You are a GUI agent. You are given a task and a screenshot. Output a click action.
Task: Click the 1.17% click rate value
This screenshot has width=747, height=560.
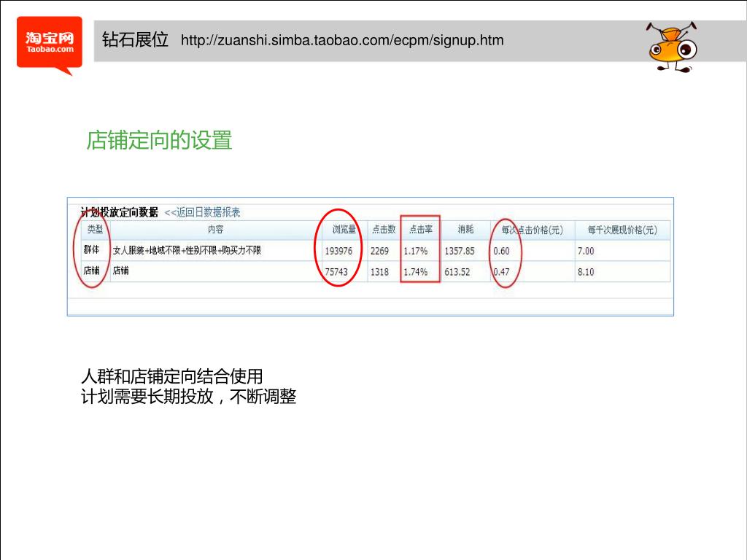point(415,251)
